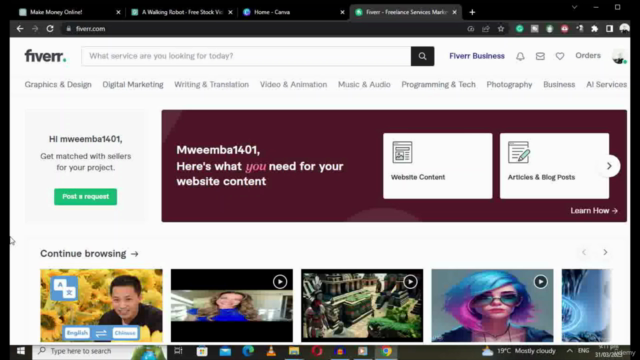Click the Website Content card icon
This screenshot has height=360, width=640.
pyautogui.click(x=402, y=152)
